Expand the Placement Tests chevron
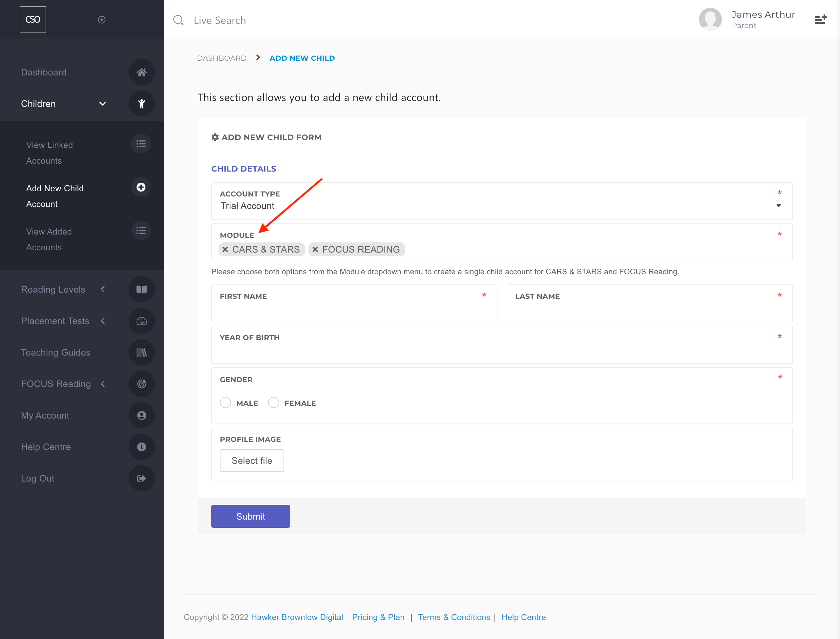 click(103, 321)
